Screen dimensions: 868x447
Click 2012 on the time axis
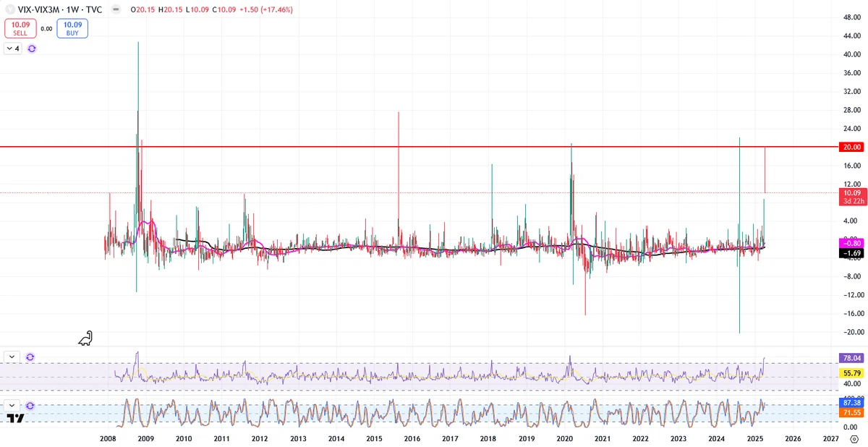[260, 439]
